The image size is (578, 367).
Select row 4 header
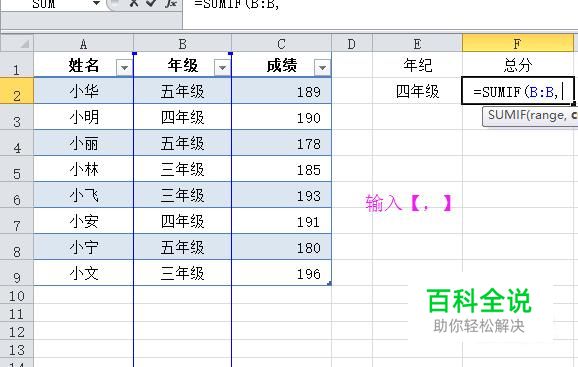click(x=17, y=143)
